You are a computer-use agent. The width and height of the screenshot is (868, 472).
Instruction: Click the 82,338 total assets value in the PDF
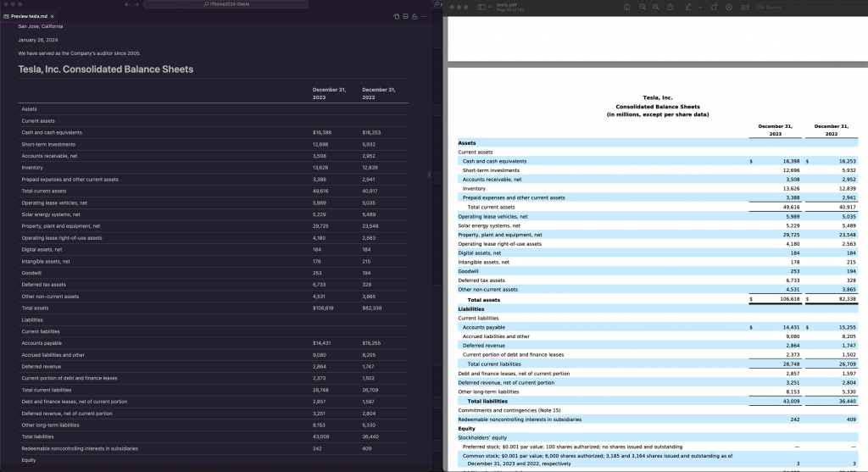[x=847, y=299]
